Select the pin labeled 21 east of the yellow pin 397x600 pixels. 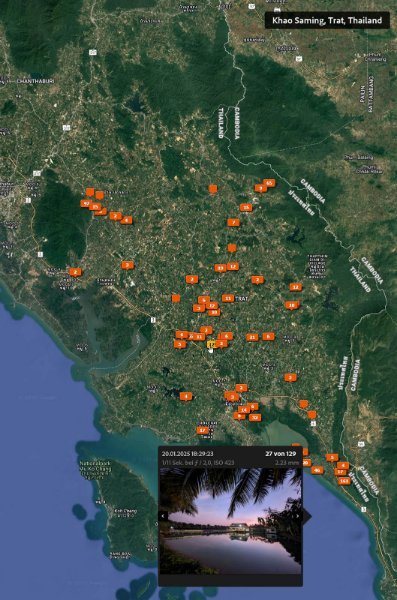click(x=252, y=337)
